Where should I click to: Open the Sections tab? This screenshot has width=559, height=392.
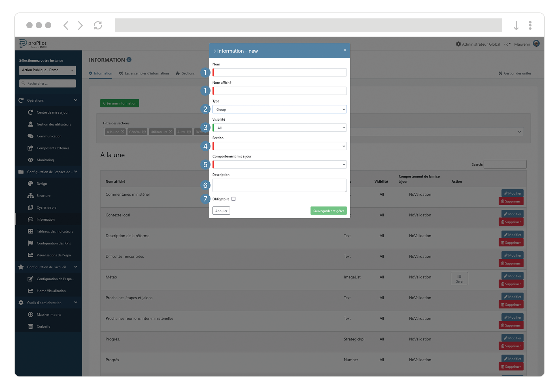(188, 73)
